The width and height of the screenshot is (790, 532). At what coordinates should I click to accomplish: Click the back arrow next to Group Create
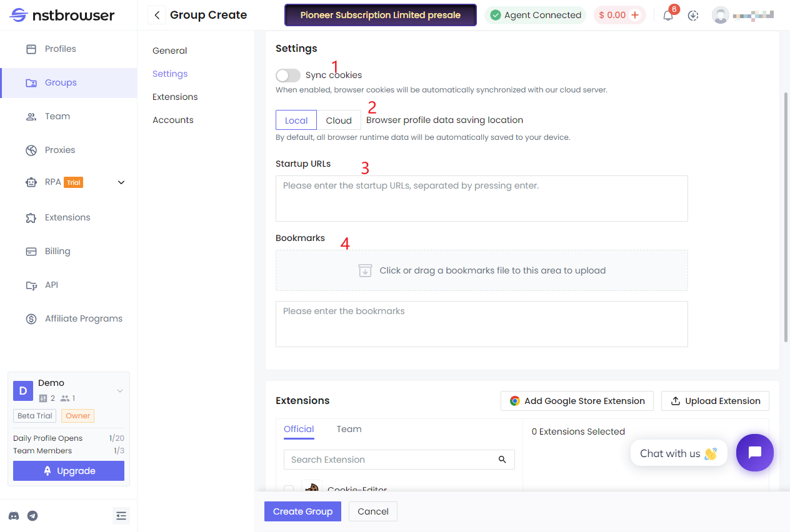156,14
